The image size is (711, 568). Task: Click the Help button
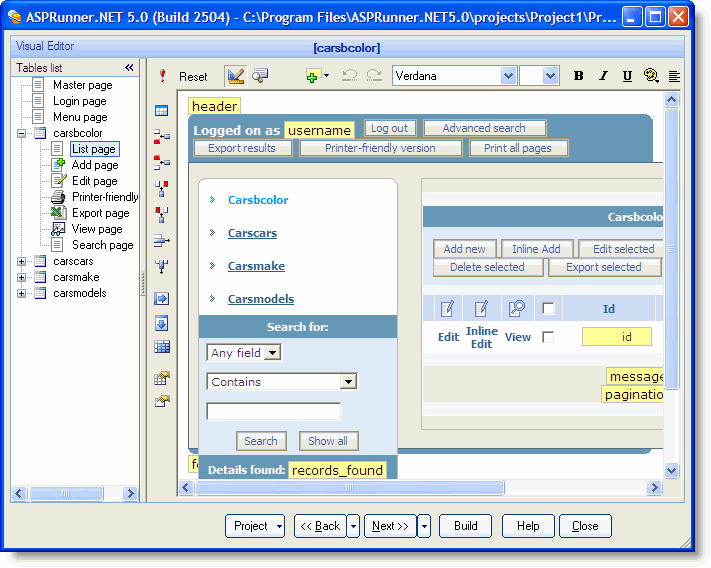(528, 526)
